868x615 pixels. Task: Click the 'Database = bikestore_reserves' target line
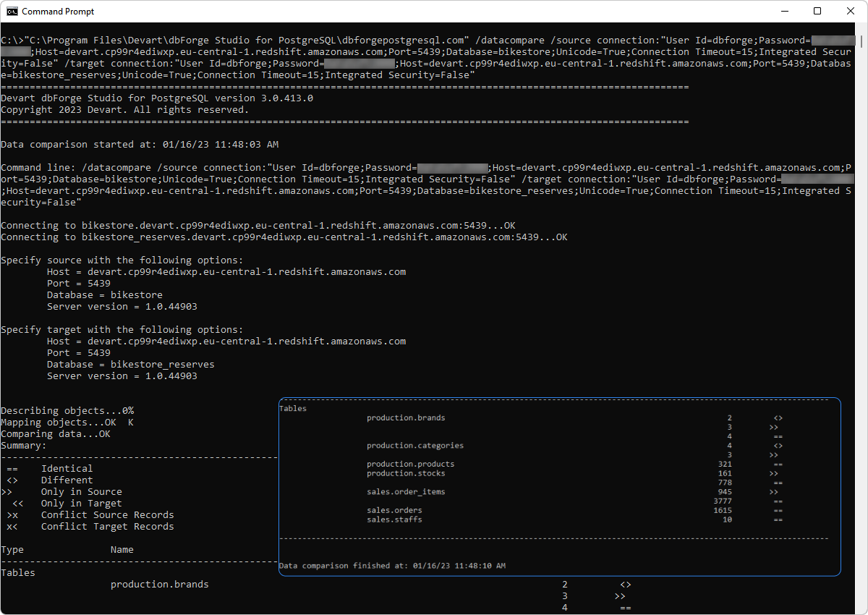pyautogui.click(x=131, y=365)
